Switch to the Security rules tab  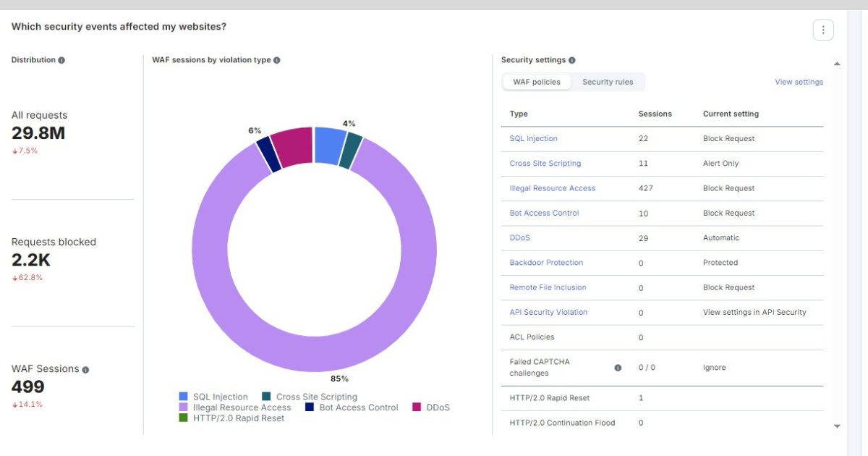pos(608,82)
